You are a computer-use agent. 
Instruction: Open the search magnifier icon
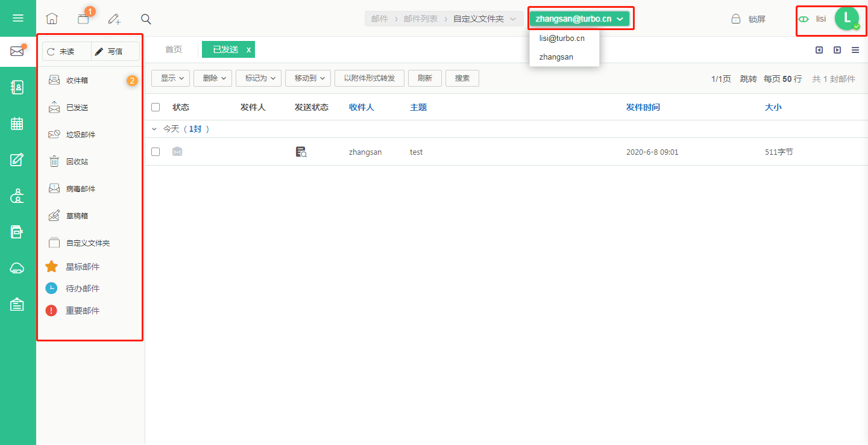146,19
